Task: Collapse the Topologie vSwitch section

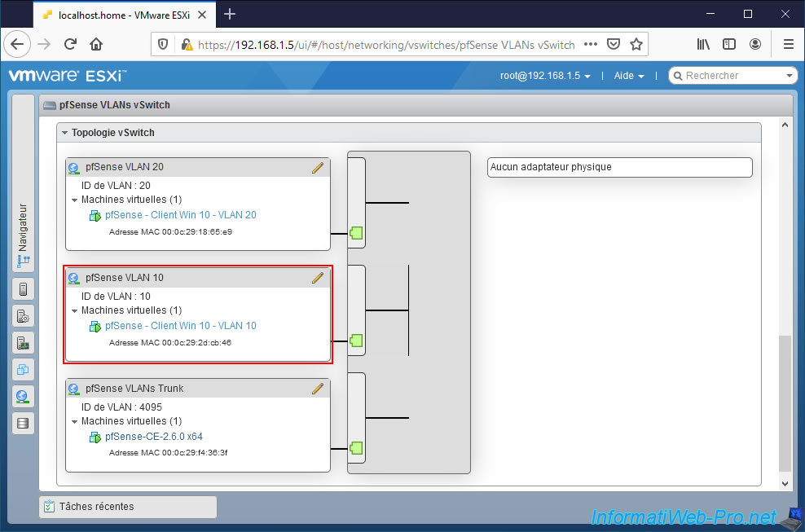Action: click(x=64, y=133)
